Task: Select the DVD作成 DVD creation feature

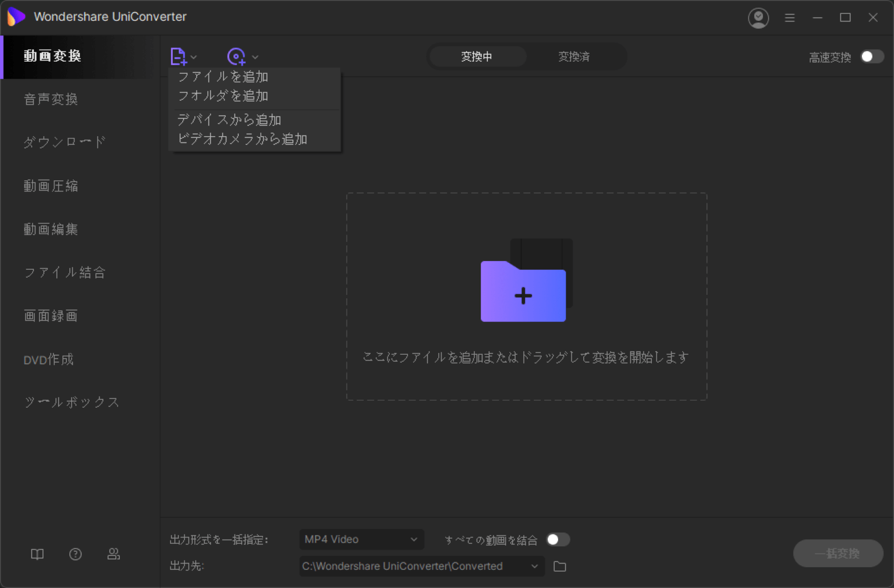Action: click(48, 359)
